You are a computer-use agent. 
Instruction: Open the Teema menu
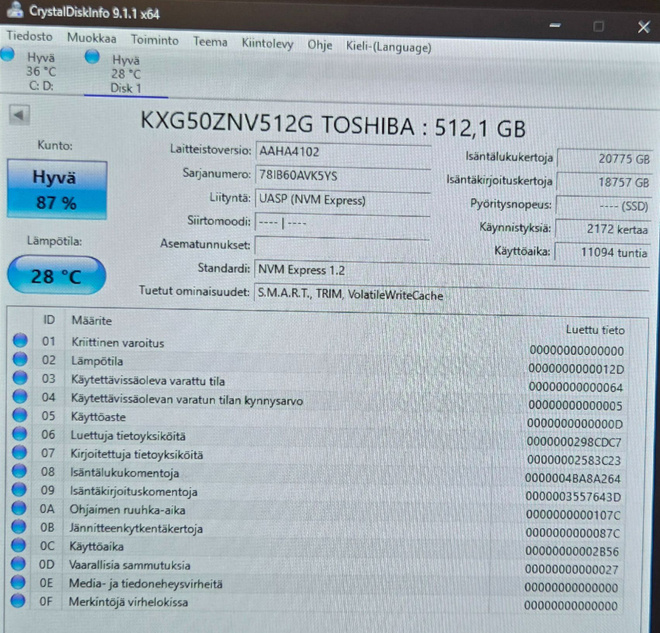coord(210,42)
